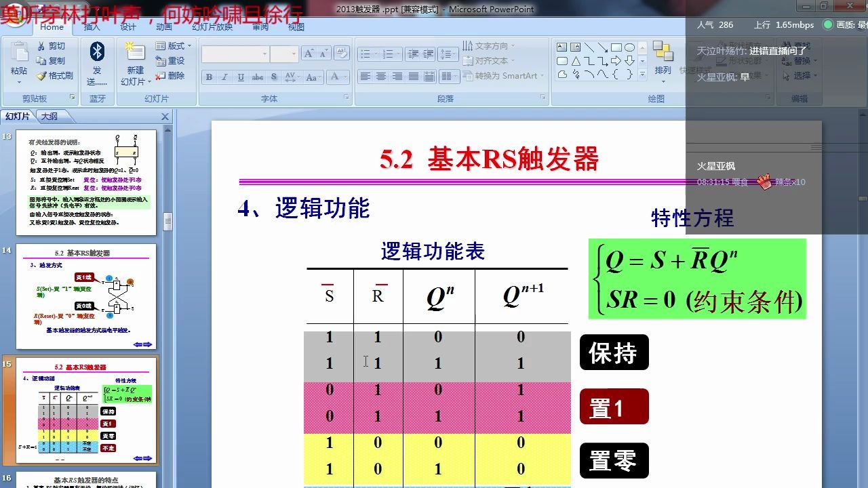Toggle Bold formatting
Image resolution: width=868 pixels, height=488 pixels.
[210, 77]
